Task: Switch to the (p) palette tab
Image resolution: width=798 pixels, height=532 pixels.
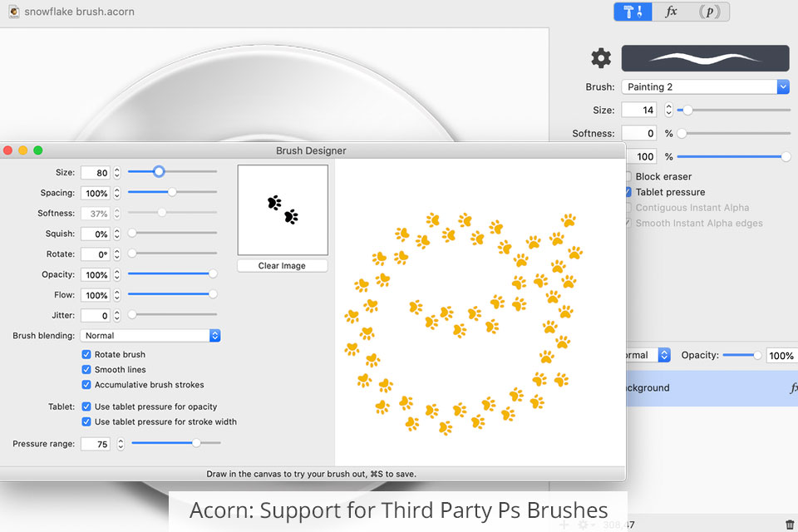Action: coord(709,12)
